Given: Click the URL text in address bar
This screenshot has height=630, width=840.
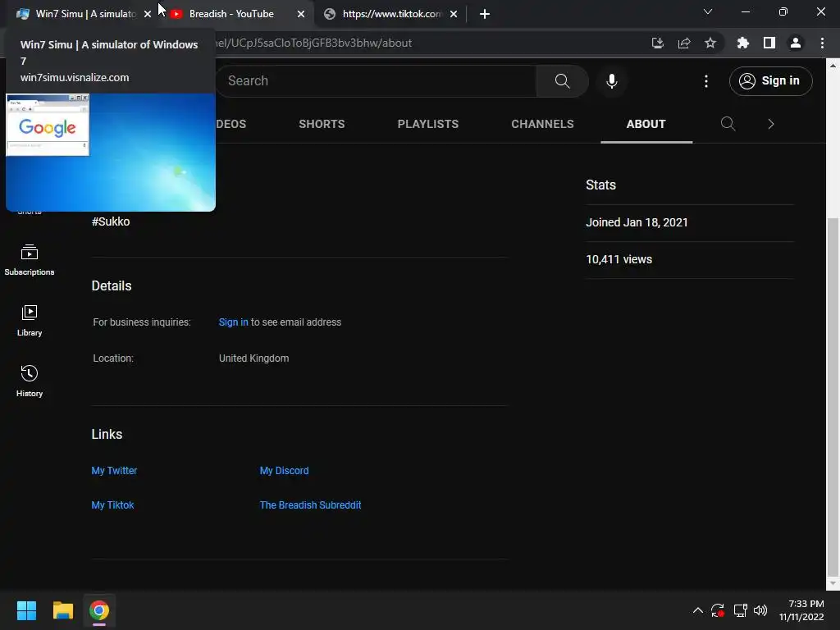Looking at the screenshot, I should 313,43.
